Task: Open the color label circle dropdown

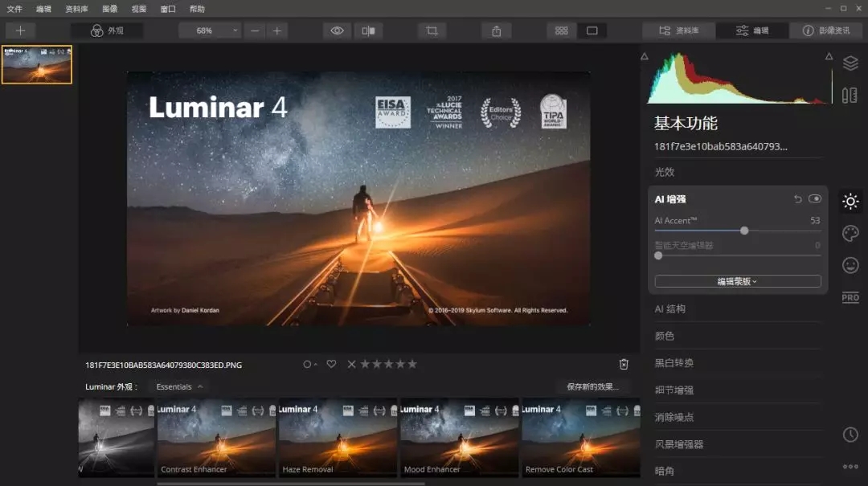Action: [309, 364]
